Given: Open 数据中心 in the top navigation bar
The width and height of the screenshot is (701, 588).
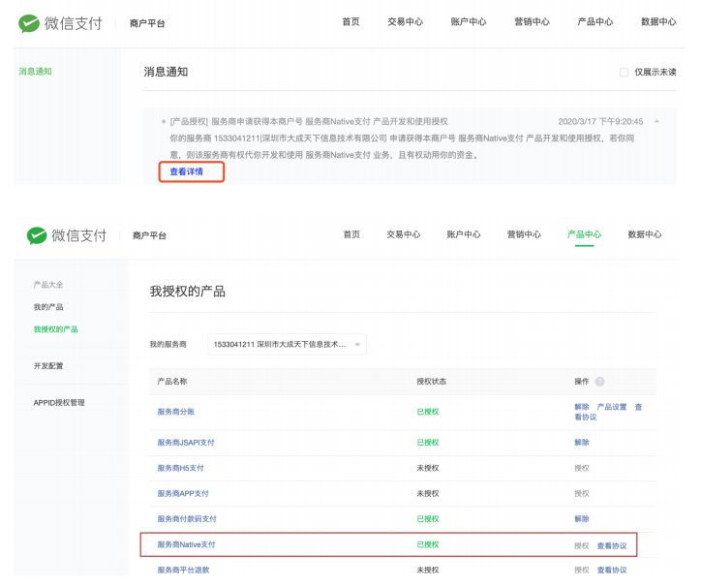Looking at the screenshot, I should [x=658, y=21].
